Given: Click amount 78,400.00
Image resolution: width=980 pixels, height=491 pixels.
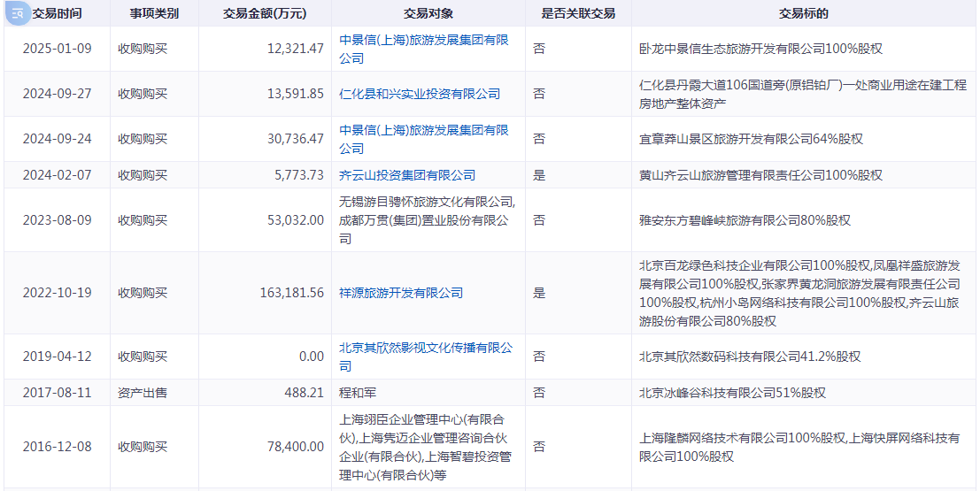Looking at the screenshot, I should coord(297,448).
